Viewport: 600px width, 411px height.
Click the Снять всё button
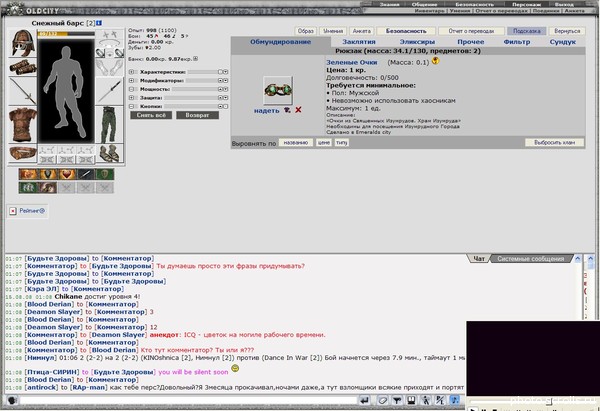(151, 115)
